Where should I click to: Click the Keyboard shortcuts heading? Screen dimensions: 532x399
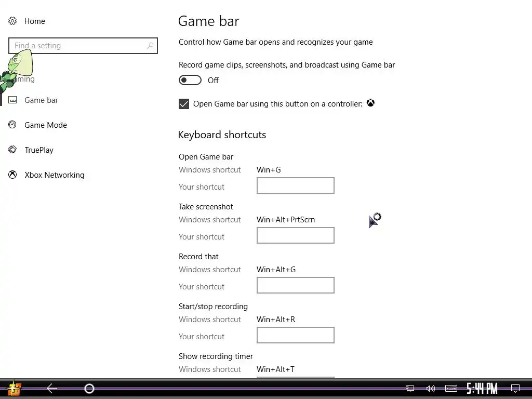coord(222,135)
